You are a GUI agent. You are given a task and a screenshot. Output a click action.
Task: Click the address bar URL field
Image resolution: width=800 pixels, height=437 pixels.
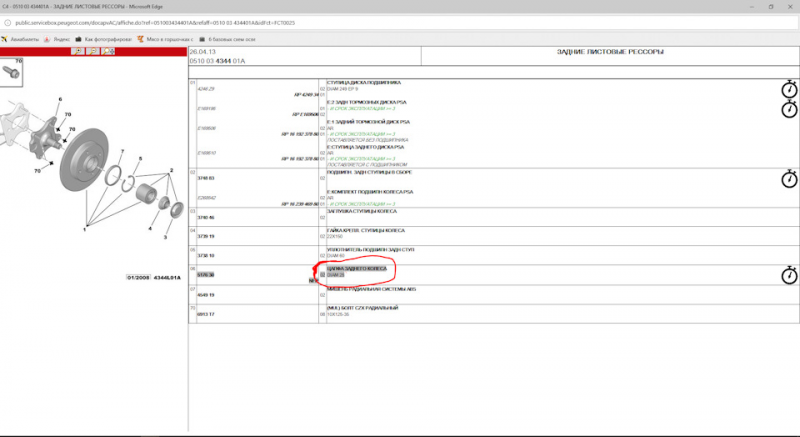(x=200, y=23)
